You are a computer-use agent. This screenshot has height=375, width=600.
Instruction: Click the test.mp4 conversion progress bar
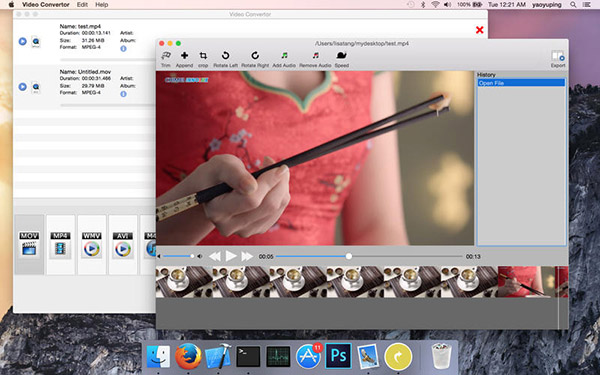108,60
